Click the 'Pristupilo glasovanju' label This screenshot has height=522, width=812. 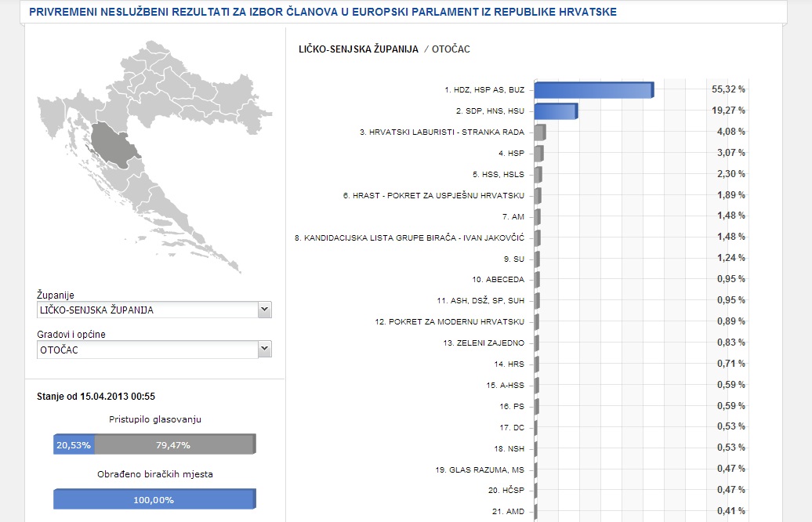pos(155,419)
